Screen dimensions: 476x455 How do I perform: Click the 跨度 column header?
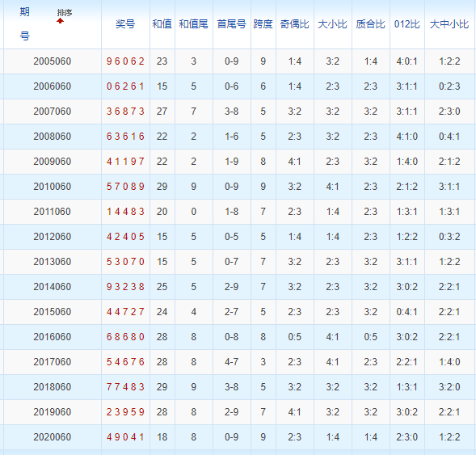coord(263,24)
